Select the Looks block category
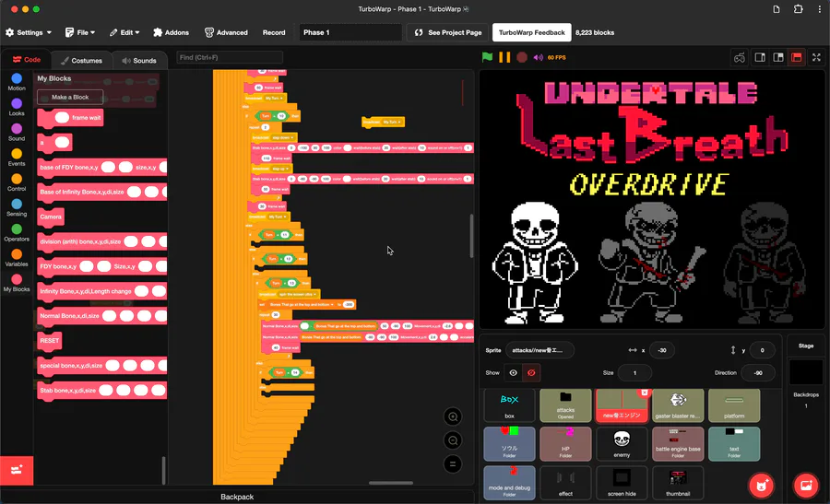This screenshot has width=830, height=504. coord(17,107)
